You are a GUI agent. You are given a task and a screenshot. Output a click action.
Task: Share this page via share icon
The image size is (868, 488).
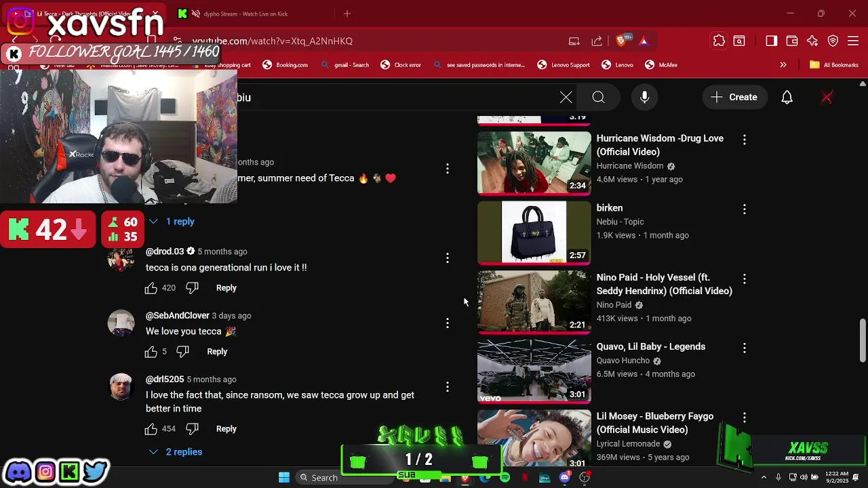(597, 41)
